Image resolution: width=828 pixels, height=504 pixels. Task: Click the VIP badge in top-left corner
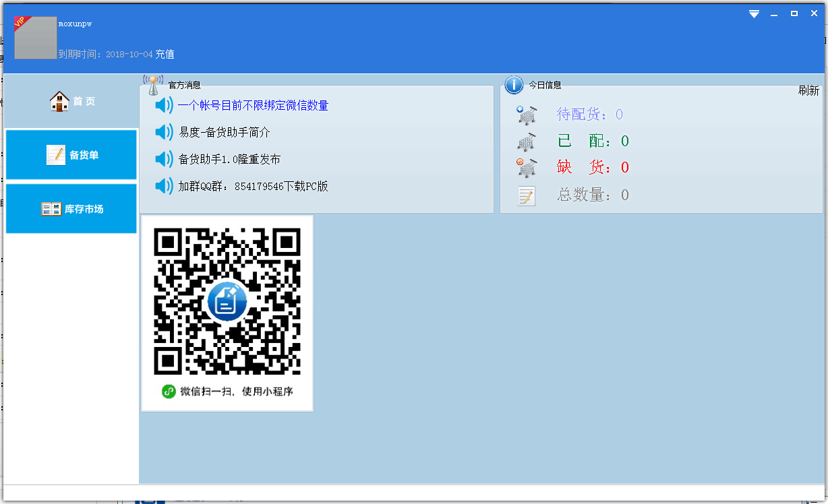pyautogui.click(x=20, y=22)
